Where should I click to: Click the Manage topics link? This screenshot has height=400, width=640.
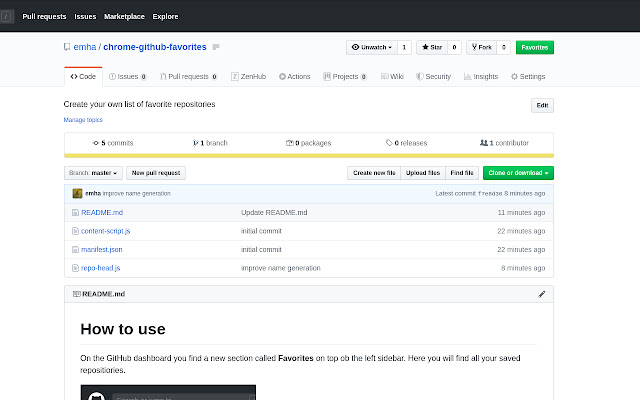pyautogui.click(x=83, y=120)
